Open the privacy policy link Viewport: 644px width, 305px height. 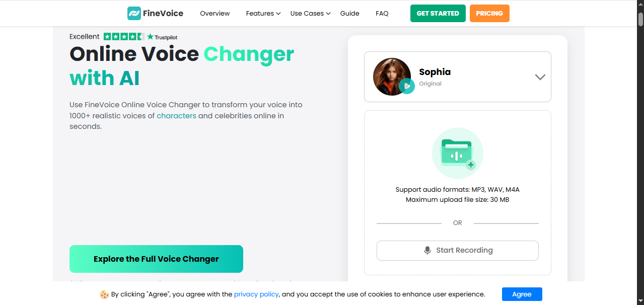[x=256, y=294]
